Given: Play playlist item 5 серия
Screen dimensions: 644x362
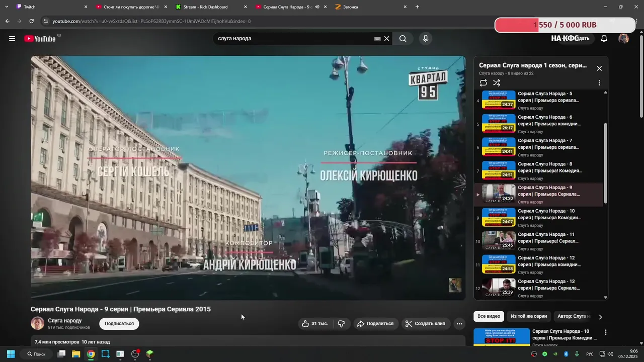Looking at the screenshot, I should coord(539,101).
